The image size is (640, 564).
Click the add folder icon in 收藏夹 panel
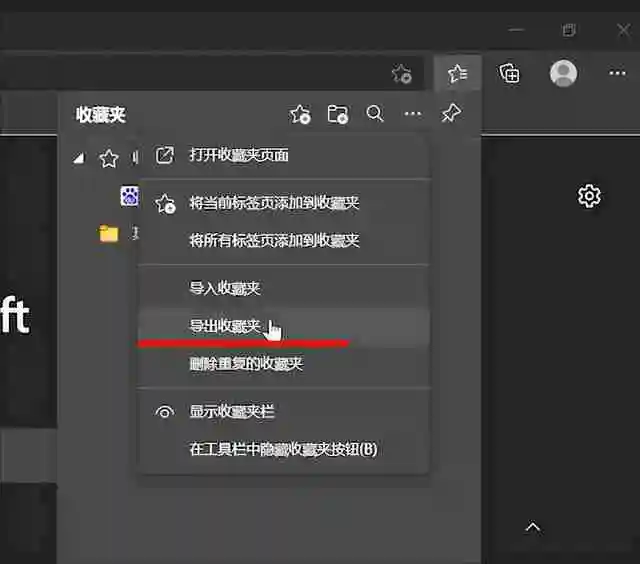click(x=338, y=114)
